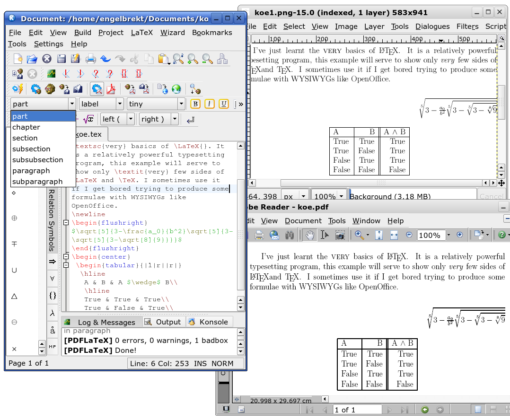This screenshot has width=510, height=420.
Task: Open the tiny font size dropdown
Action: (x=181, y=104)
